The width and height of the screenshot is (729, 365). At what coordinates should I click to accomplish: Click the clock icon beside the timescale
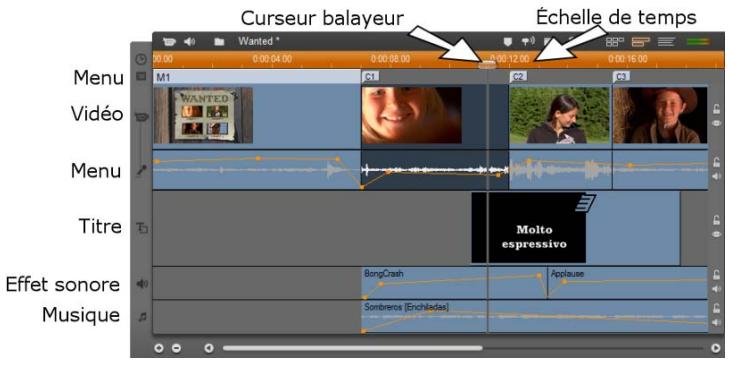click(x=141, y=60)
